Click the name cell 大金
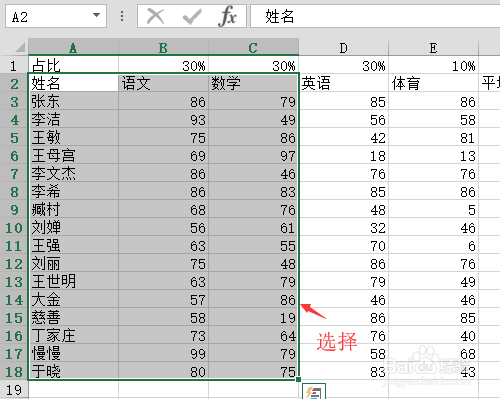The height and width of the screenshot is (399, 500). coord(73,299)
